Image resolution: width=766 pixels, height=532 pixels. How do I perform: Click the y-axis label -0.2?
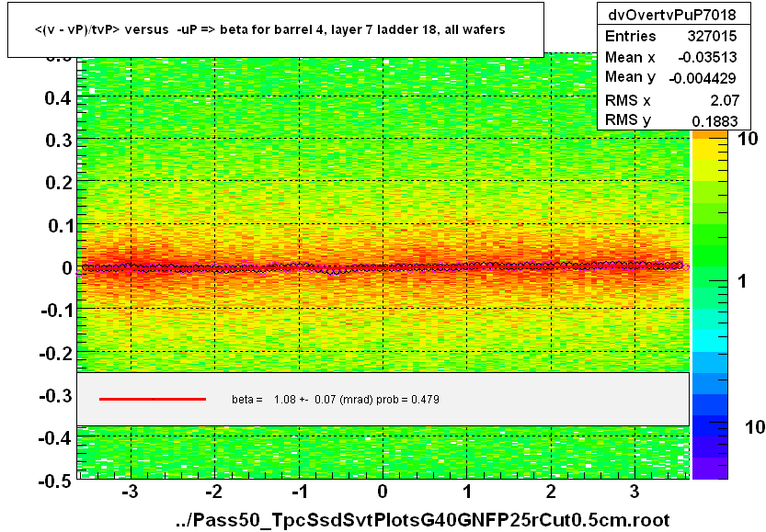56,353
